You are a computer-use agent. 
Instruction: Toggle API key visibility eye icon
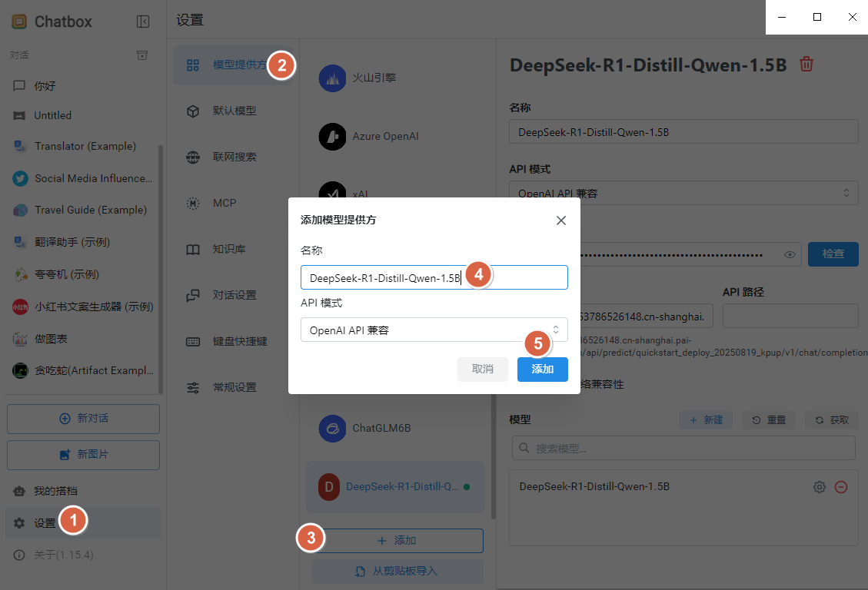pos(790,254)
